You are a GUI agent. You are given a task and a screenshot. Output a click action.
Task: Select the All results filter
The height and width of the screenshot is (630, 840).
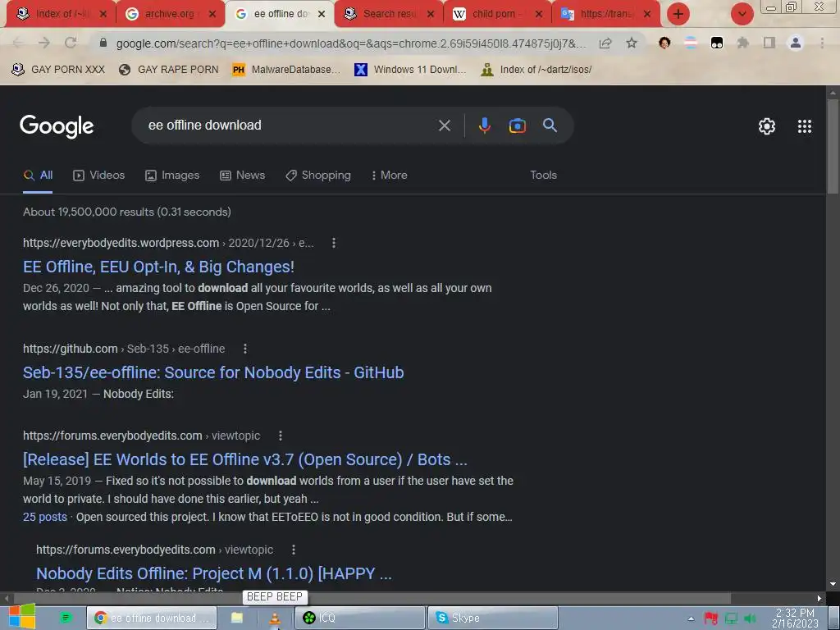click(x=38, y=176)
